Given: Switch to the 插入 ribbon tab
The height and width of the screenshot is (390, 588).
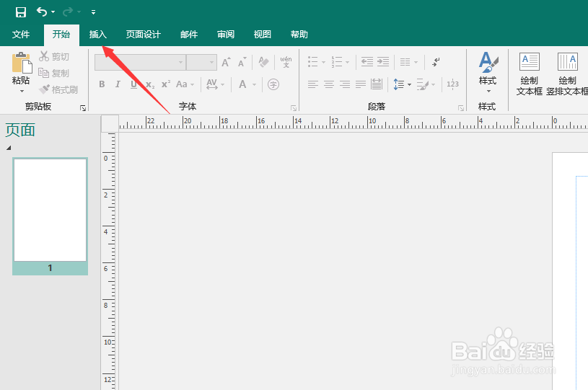Looking at the screenshot, I should (98, 35).
